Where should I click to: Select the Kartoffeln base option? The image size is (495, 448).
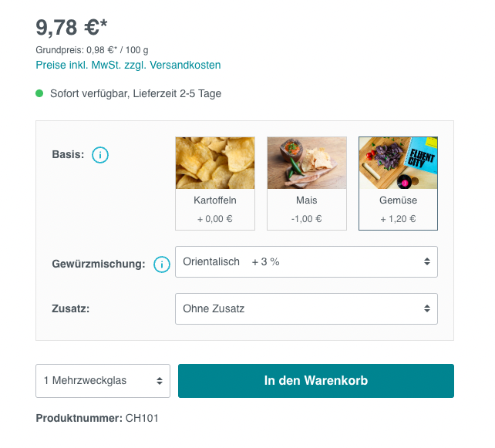(x=215, y=200)
